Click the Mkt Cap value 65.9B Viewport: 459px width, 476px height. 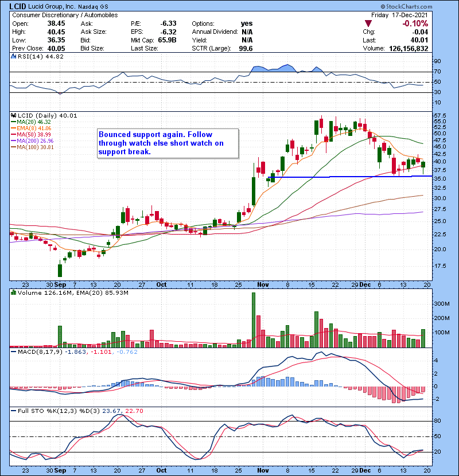pos(168,40)
